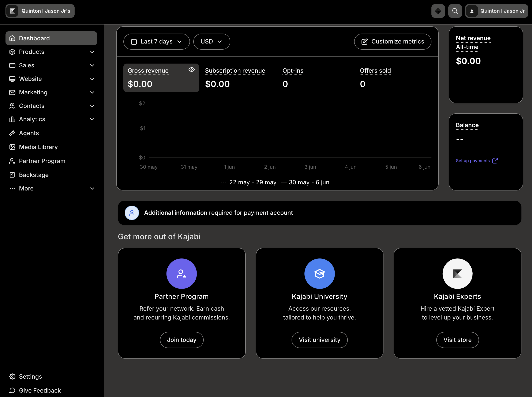Click the blue Kajabi University graduation icon
Image resolution: width=532 pixels, height=397 pixels.
319,273
